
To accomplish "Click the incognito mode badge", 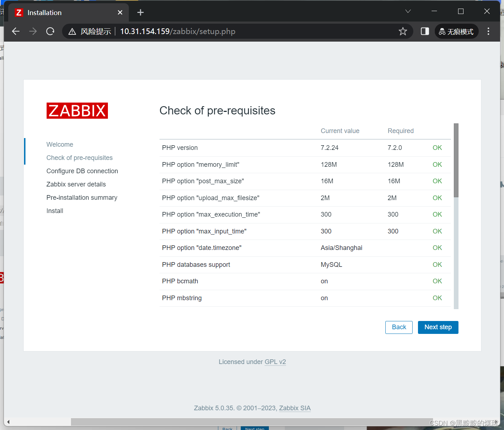I will pyautogui.click(x=456, y=31).
